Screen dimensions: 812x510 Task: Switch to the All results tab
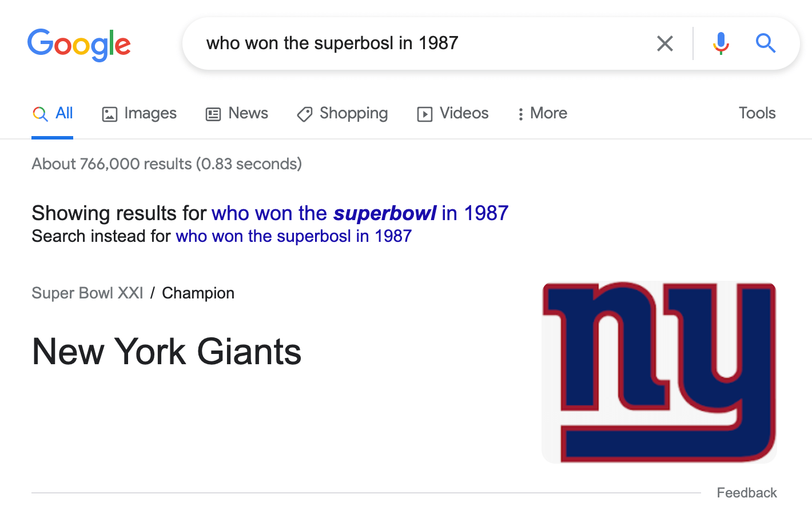pos(53,113)
